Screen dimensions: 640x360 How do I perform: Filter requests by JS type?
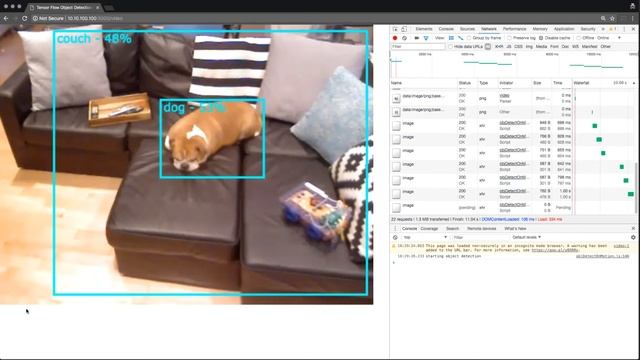[x=509, y=47]
